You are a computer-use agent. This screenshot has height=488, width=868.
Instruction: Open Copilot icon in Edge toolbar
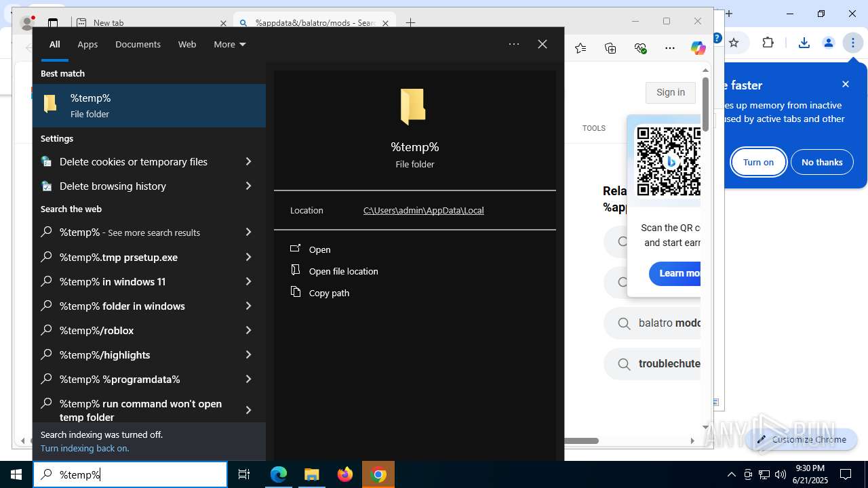tap(698, 47)
